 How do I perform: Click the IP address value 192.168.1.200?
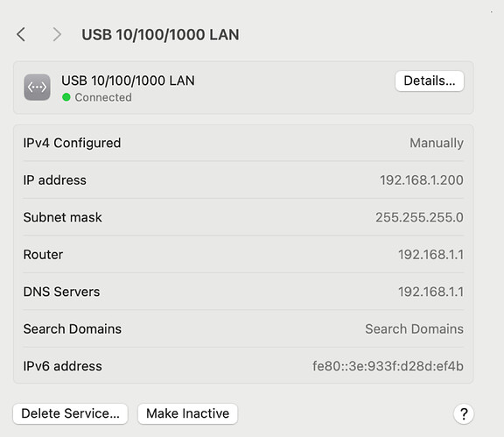[x=422, y=180]
